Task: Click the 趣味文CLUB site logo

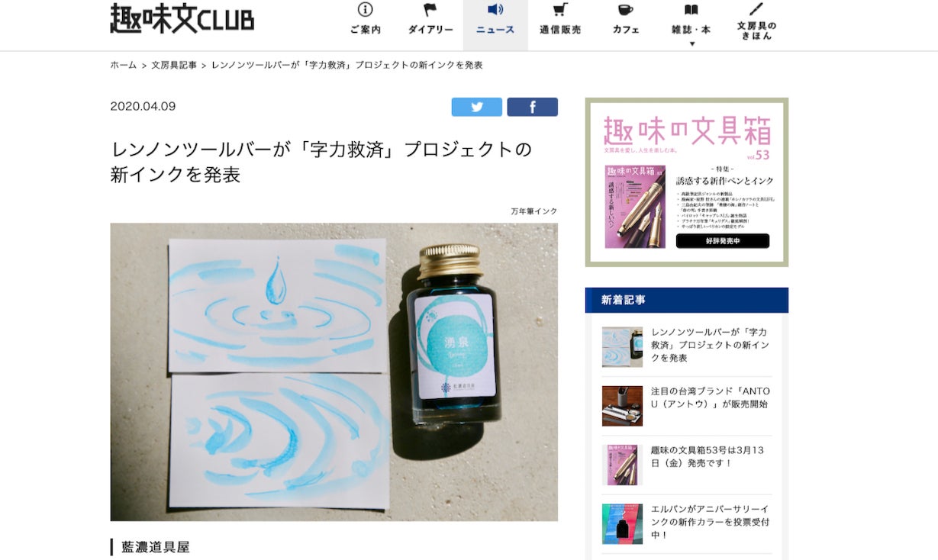Action: (182, 18)
